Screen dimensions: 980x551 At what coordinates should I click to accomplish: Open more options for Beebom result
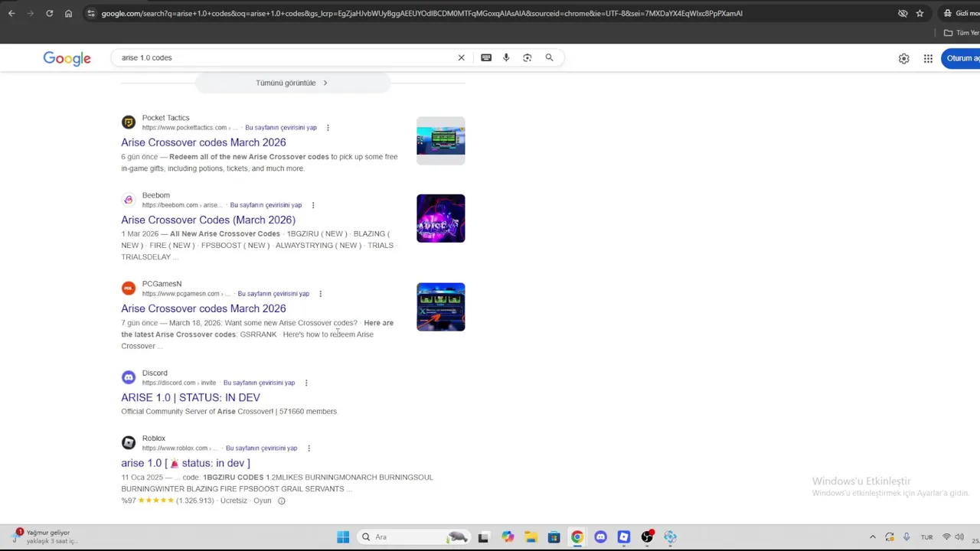[313, 205]
